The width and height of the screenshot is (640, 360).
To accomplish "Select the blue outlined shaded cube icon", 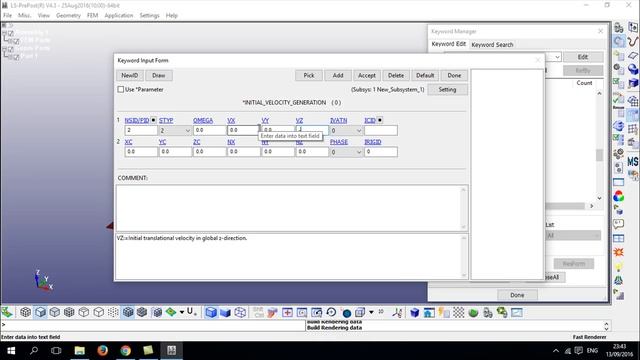I will [211, 313].
